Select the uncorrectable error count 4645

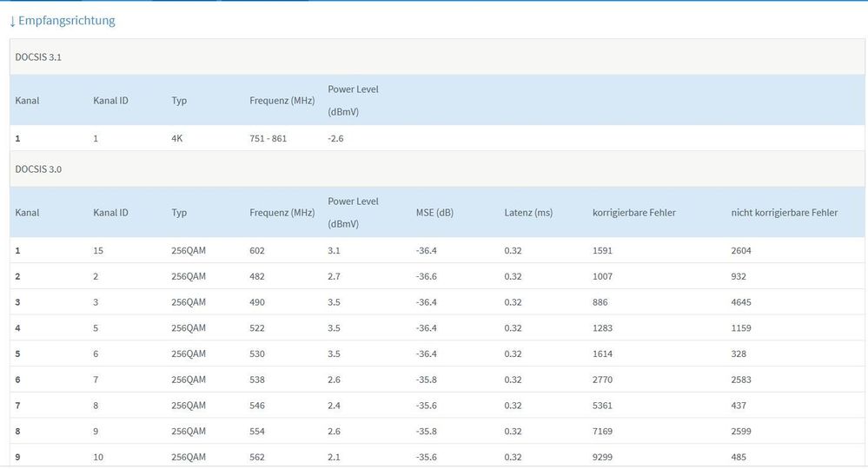click(x=741, y=302)
